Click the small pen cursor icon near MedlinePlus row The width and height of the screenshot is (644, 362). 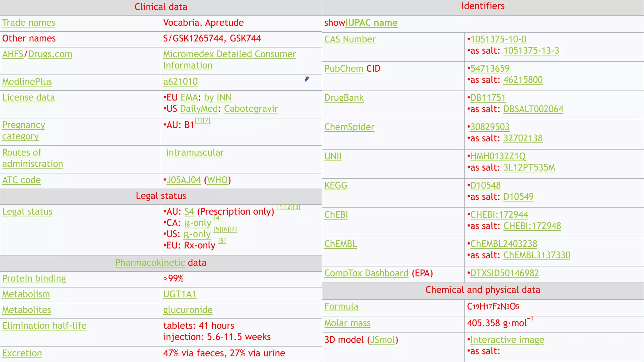click(307, 79)
